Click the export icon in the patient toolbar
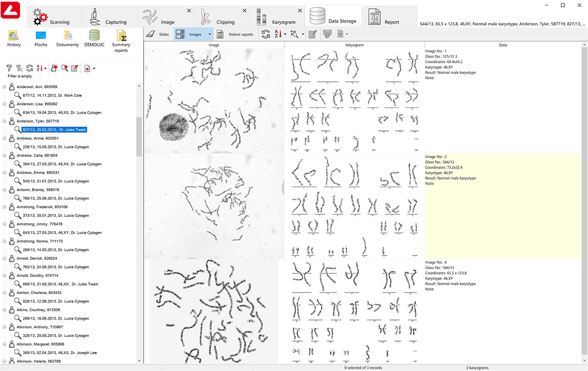Viewport: 588px width, 371px height. (88, 69)
